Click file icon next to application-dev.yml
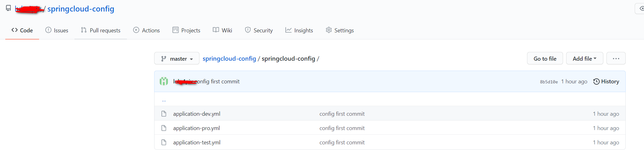The image size is (644, 154). coord(164,114)
